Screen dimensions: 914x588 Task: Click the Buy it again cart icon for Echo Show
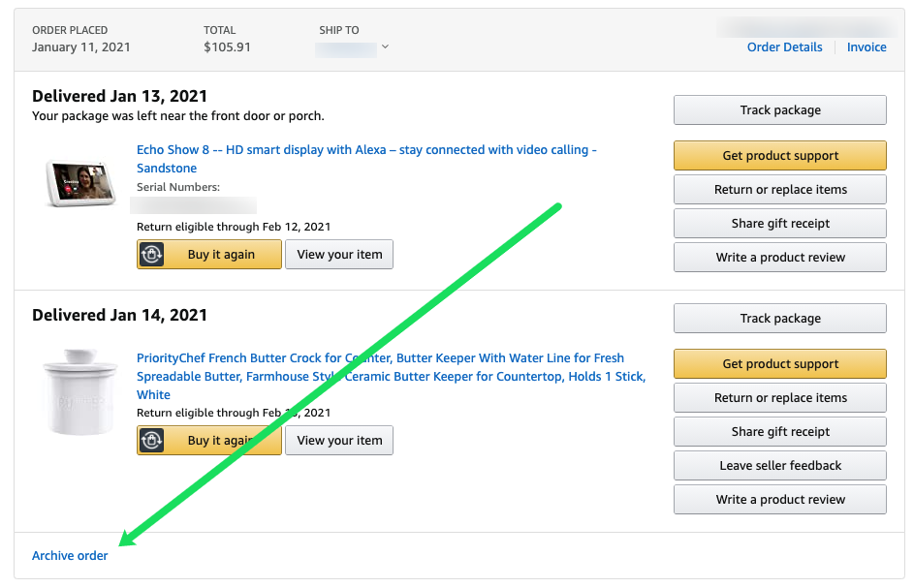pyautogui.click(x=151, y=255)
